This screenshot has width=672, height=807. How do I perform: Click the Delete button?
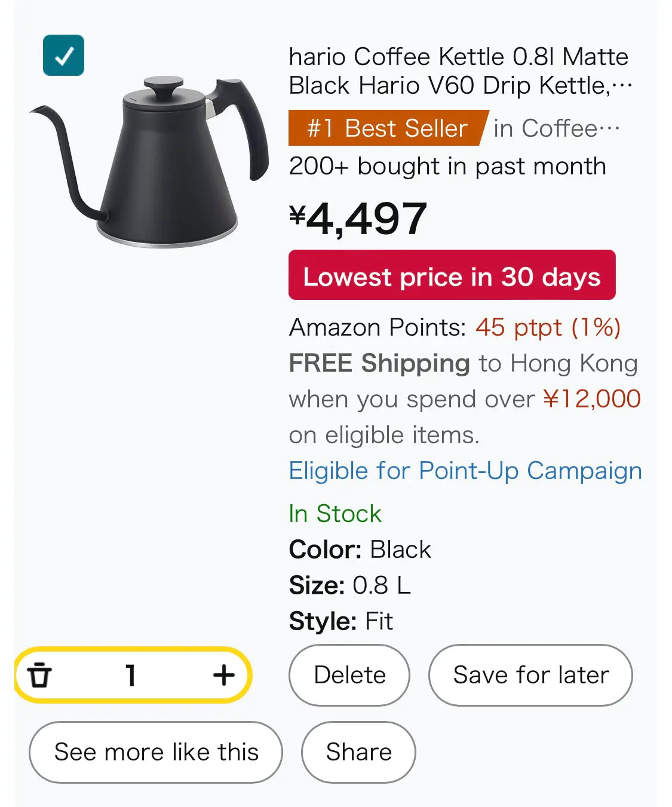point(349,675)
